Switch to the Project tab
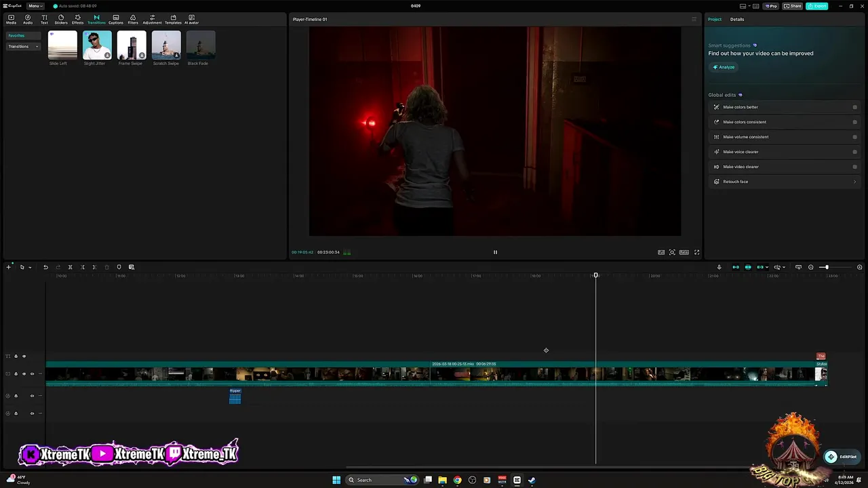 (715, 19)
